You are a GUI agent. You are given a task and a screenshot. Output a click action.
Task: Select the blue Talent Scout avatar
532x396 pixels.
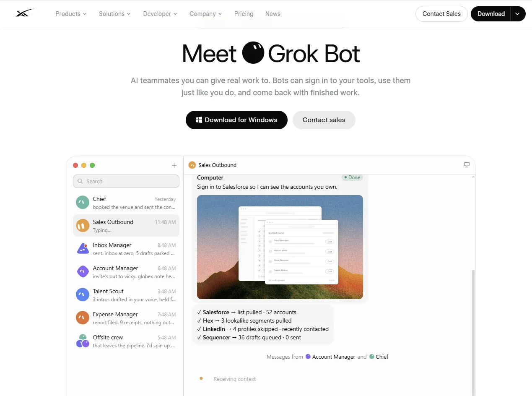(83, 294)
